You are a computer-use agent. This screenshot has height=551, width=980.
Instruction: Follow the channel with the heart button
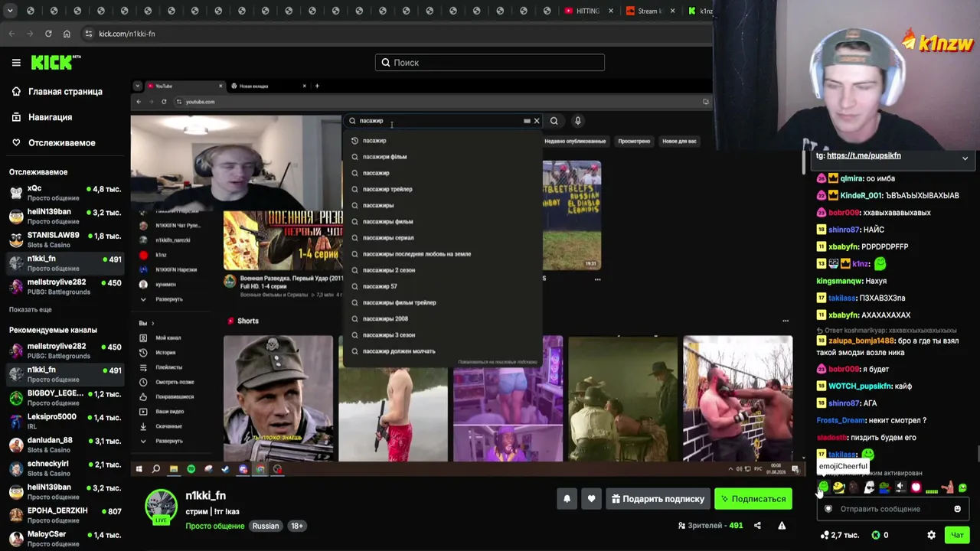(x=591, y=499)
